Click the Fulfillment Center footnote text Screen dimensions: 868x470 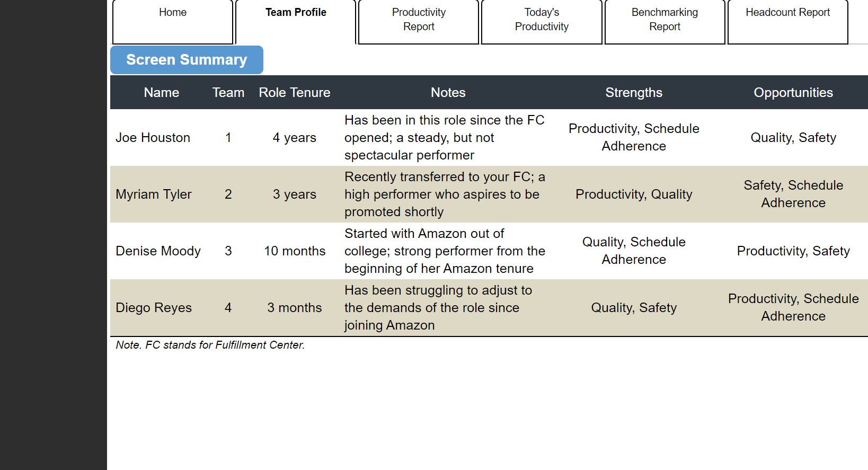point(210,344)
